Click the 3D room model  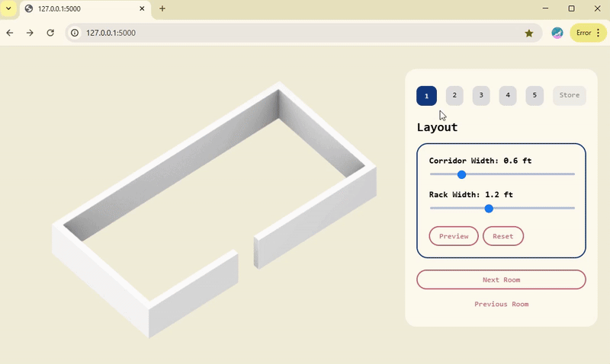(214, 209)
